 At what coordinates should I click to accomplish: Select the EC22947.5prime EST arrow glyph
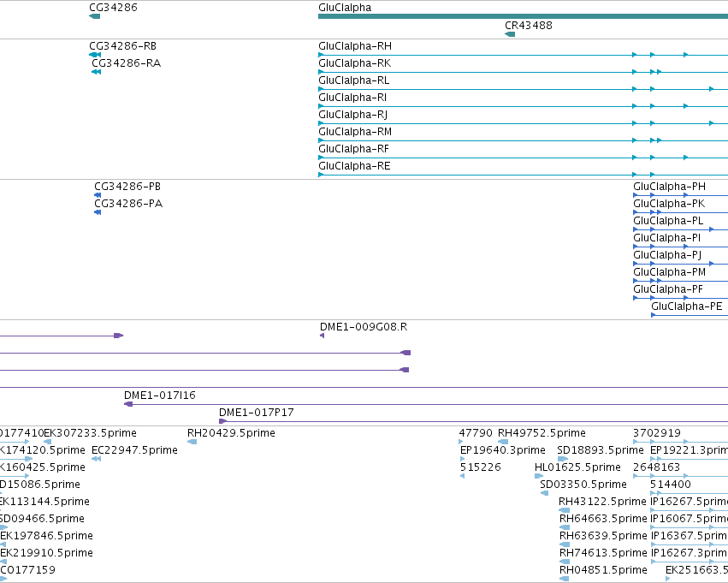(x=96, y=459)
